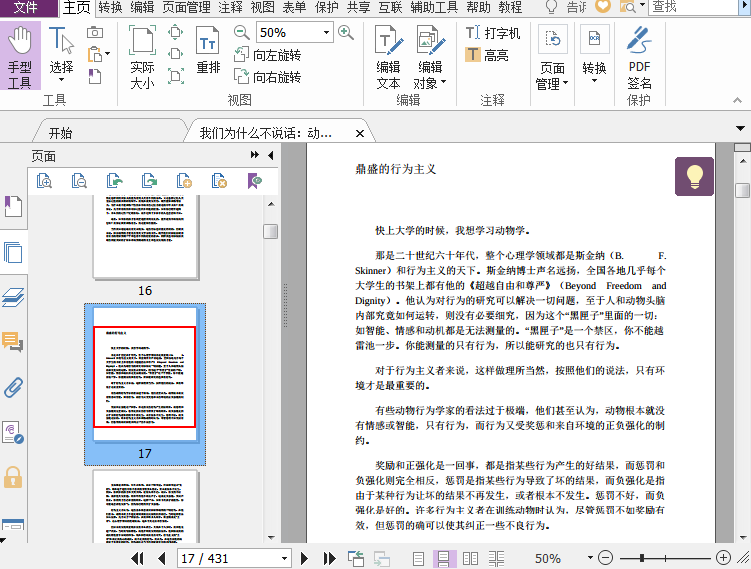Image resolution: width=751 pixels, height=569 pixels.
Task: Collapse the ribbon with the up chevron
Action: pyautogui.click(x=737, y=100)
